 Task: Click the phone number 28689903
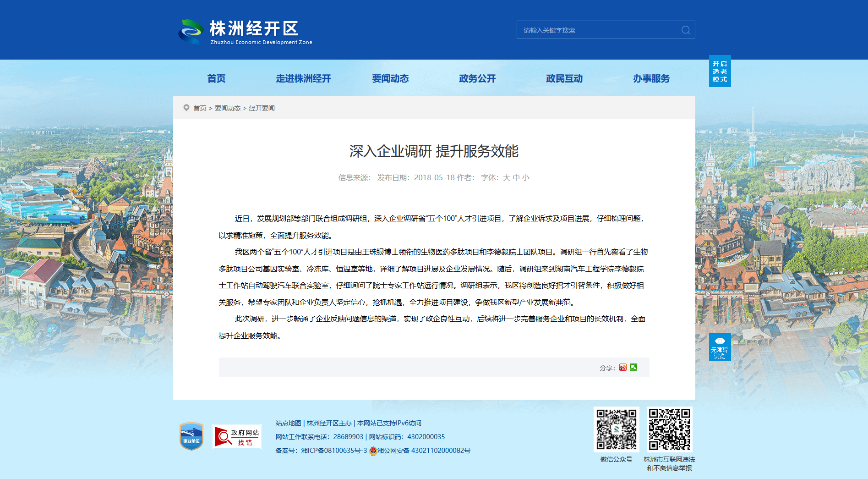(x=348, y=437)
